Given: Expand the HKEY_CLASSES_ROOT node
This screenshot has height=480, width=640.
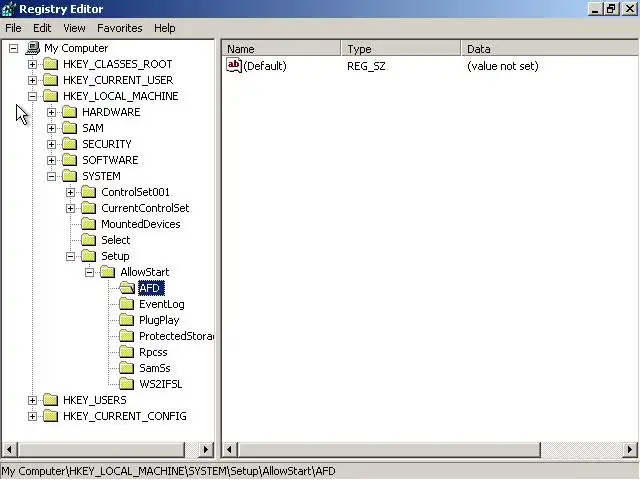Looking at the screenshot, I should (32, 64).
